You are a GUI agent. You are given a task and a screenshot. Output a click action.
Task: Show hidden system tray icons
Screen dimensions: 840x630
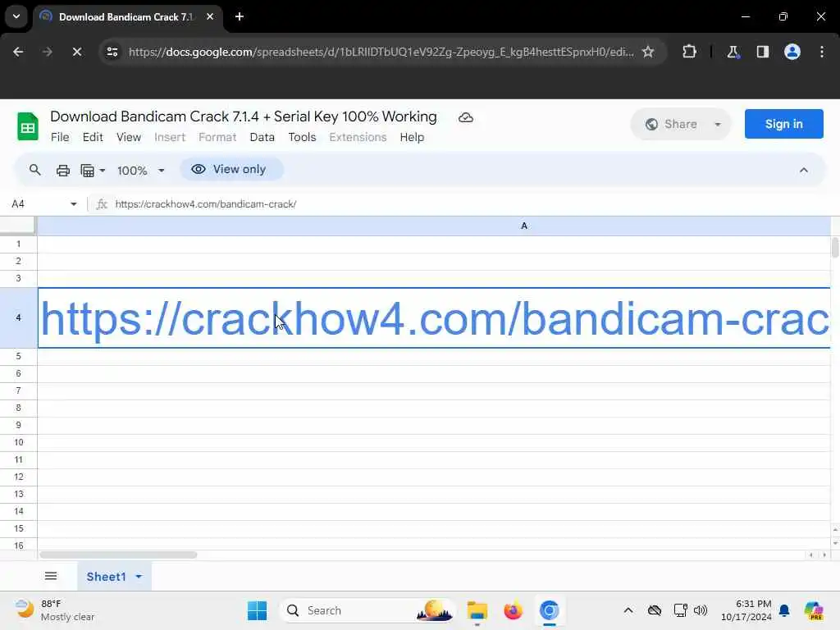tap(628, 610)
